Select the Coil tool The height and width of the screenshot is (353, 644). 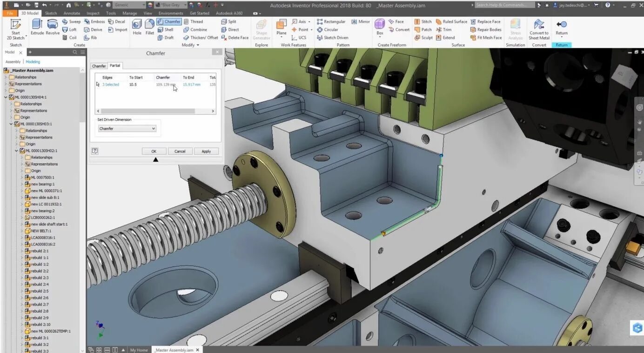pos(69,38)
